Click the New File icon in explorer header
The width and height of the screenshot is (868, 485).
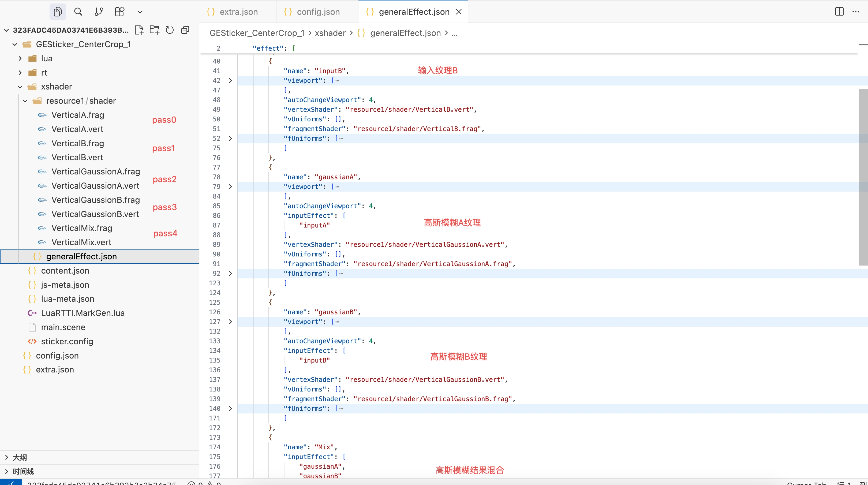(139, 30)
